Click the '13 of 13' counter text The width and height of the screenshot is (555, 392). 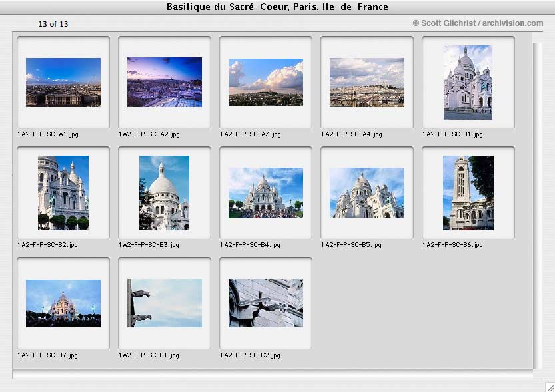coord(53,24)
